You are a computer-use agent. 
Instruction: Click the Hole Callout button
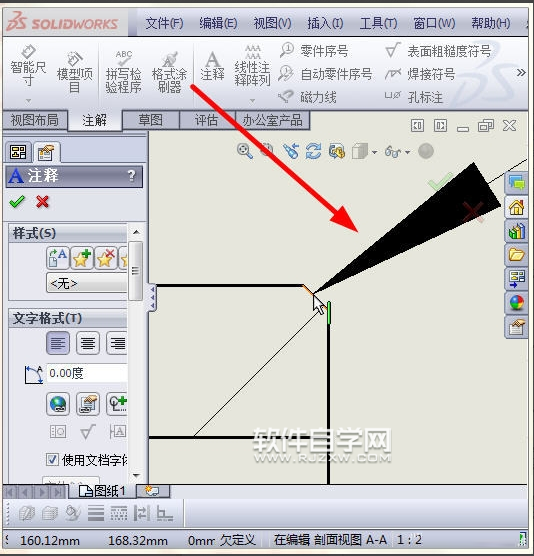coord(414,96)
